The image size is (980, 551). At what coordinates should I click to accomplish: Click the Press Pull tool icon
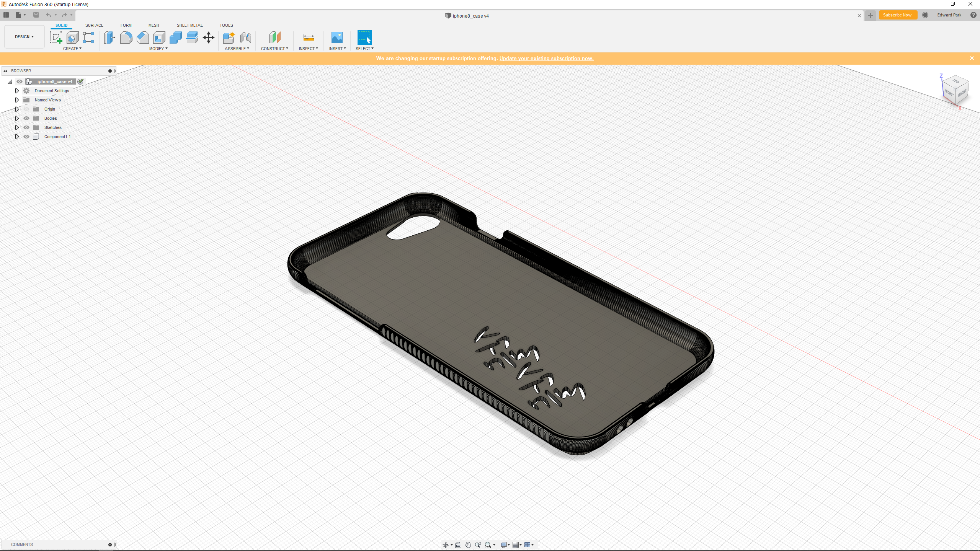pos(109,37)
